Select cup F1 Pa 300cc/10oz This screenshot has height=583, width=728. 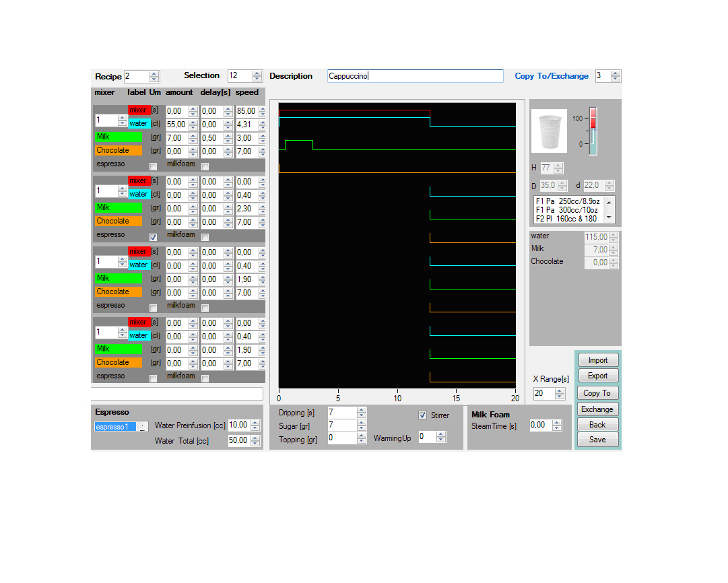pyautogui.click(x=568, y=210)
